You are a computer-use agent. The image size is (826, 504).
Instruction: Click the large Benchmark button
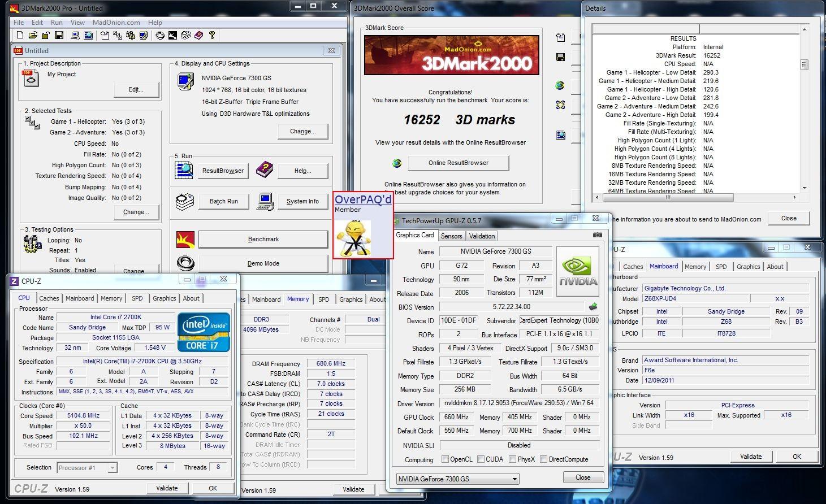pyautogui.click(x=263, y=239)
